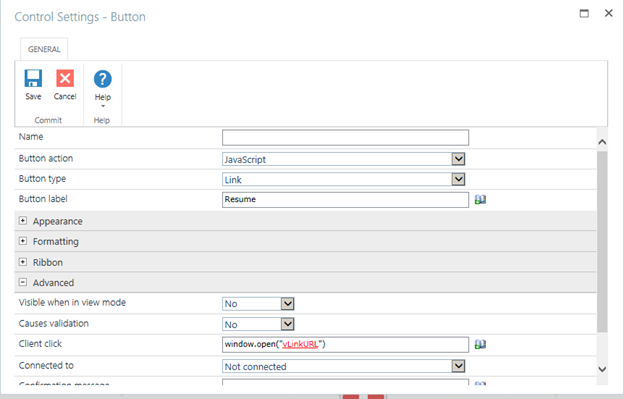
Task: Click the Help dropdown arrow under Help
Action: pyautogui.click(x=103, y=106)
